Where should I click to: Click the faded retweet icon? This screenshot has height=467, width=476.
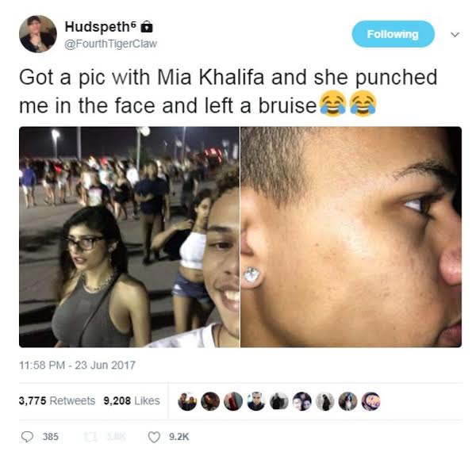[x=90, y=437]
